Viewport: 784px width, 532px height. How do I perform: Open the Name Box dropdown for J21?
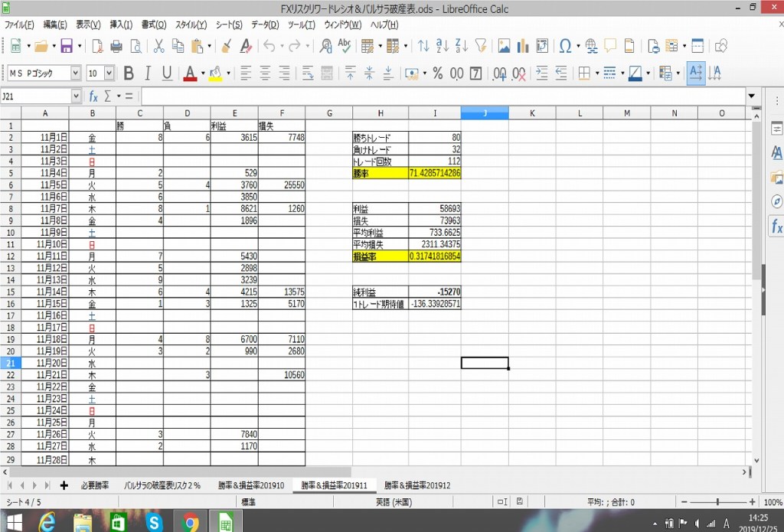click(x=76, y=96)
